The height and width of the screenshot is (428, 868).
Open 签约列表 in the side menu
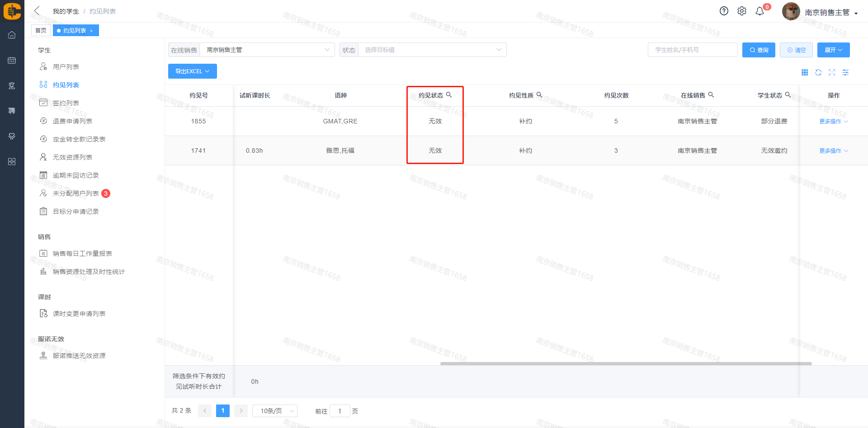[66, 103]
